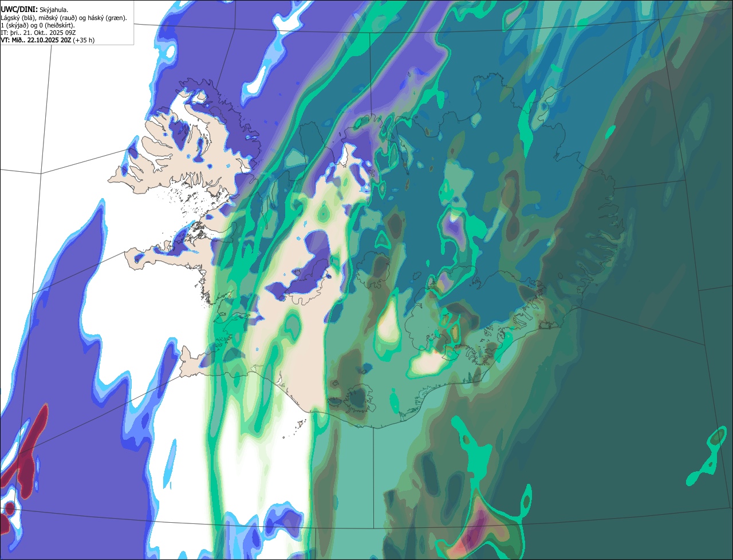Click the 'IT: þri.. 21. Okt.. 2025 09Z' line

38,33
